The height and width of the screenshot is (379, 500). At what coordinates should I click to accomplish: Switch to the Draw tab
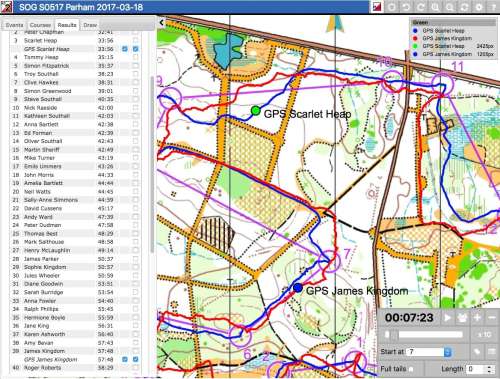tap(90, 25)
